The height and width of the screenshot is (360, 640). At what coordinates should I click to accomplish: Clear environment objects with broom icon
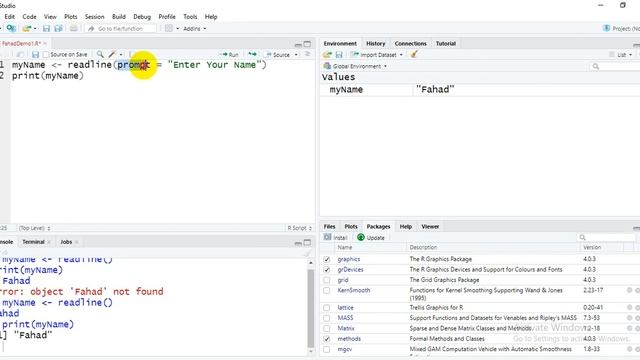tap(414, 54)
